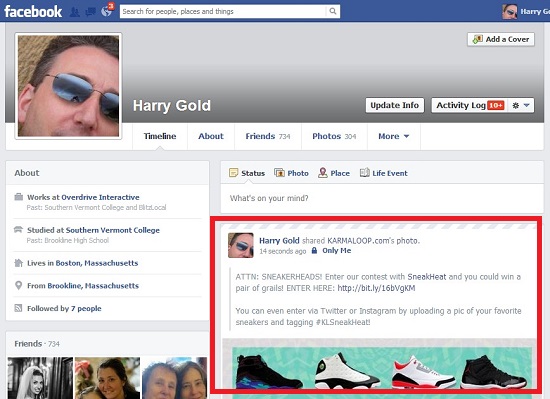Click the Update Info button
This screenshot has height=399, width=550.
click(x=395, y=105)
